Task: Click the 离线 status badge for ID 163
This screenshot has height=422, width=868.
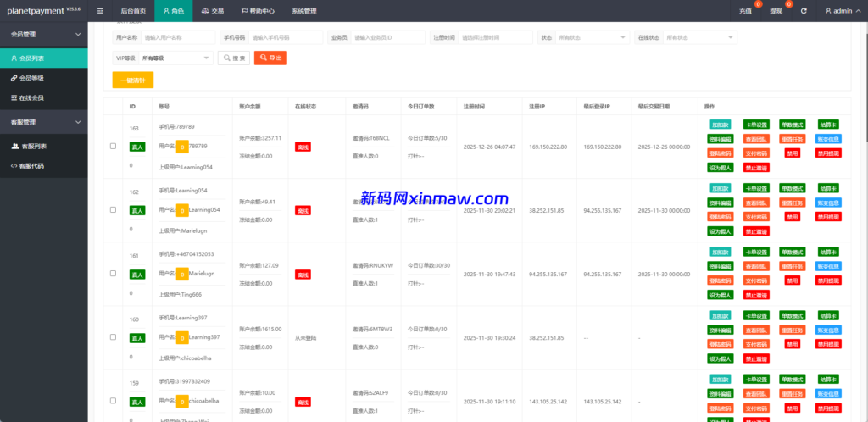Action: pos(303,147)
